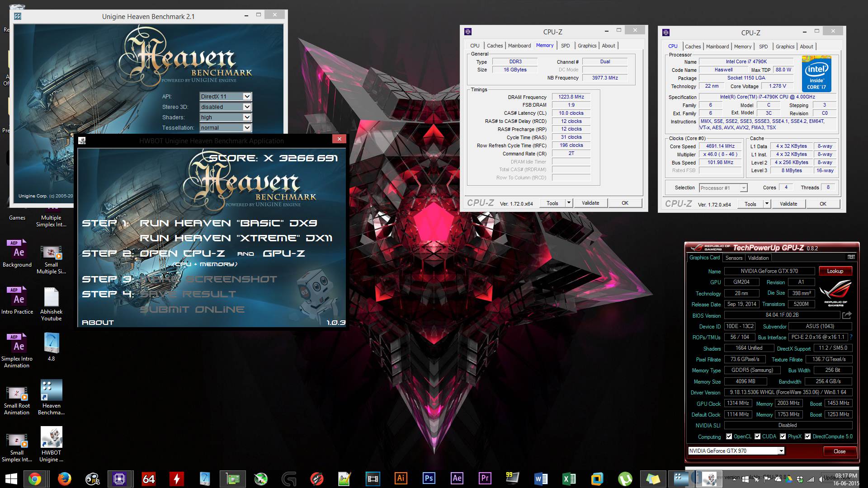Image resolution: width=868 pixels, height=488 pixels.
Task: Open the desktop file named 4.8
Action: (x=51, y=347)
